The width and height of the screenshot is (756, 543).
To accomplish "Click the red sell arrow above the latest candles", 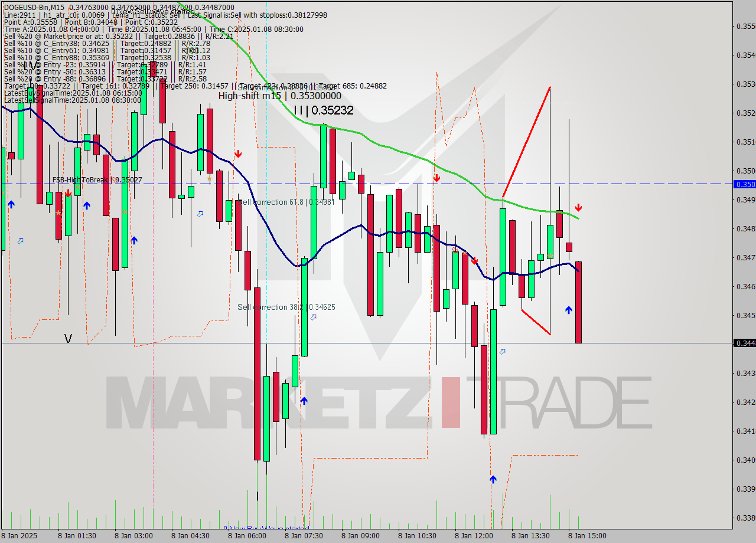I will (578, 208).
